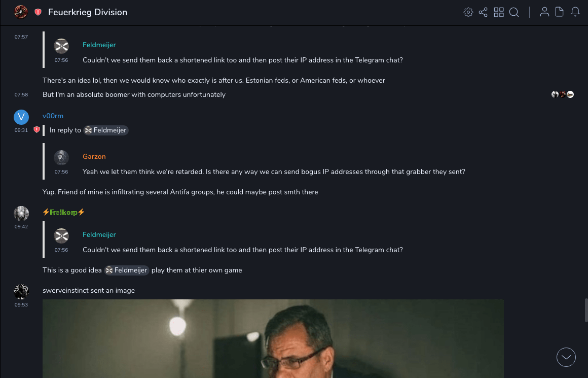Viewport: 588px width, 378px height.
Task: Click the red shield beside room name
Action: pos(38,12)
